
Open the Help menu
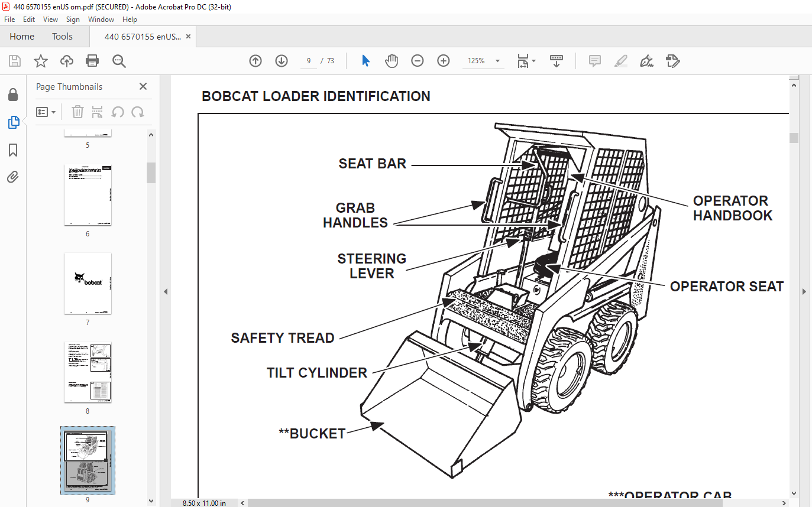pos(130,19)
